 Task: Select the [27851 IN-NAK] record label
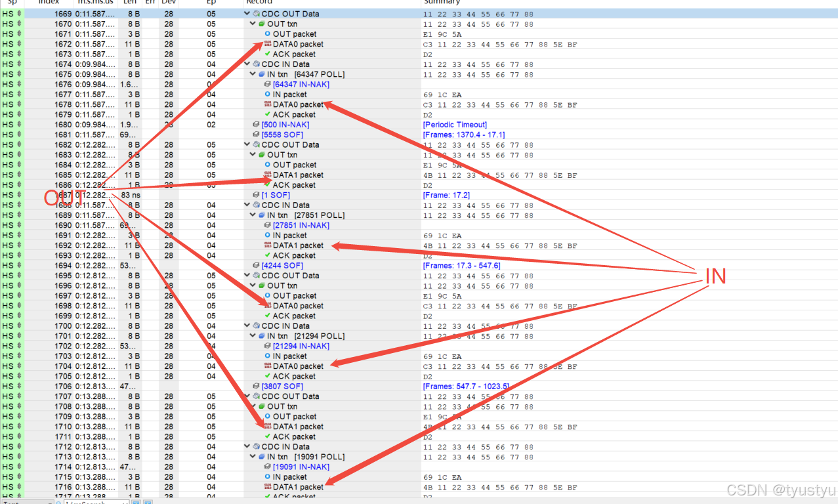[301, 225]
